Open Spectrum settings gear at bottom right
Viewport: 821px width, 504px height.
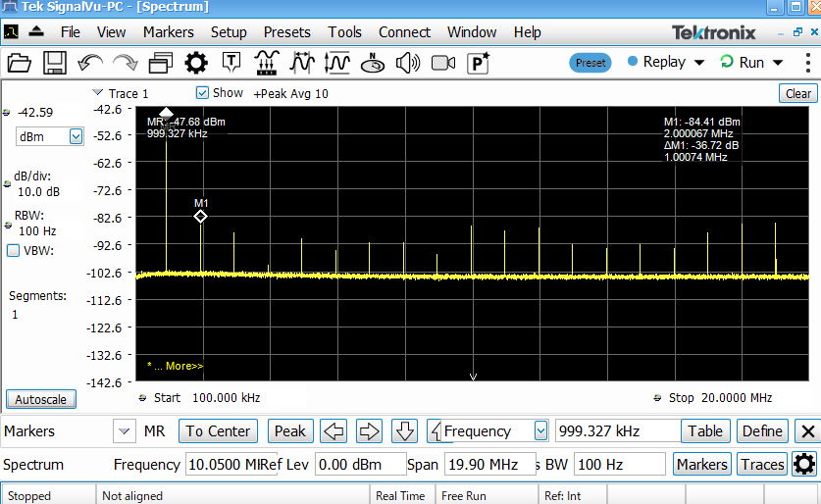click(804, 465)
